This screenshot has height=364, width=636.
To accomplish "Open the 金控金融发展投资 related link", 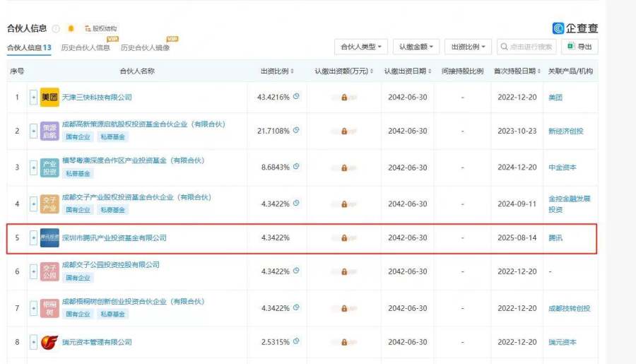I will click(570, 204).
